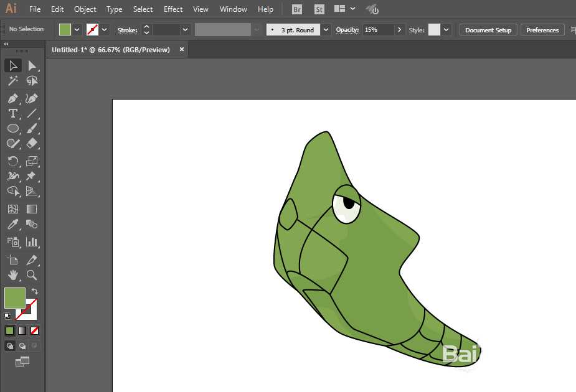This screenshot has width=576, height=392.
Task: Choose the Direct Selection tool
Action: pyautogui.click(x=32, y=66)
